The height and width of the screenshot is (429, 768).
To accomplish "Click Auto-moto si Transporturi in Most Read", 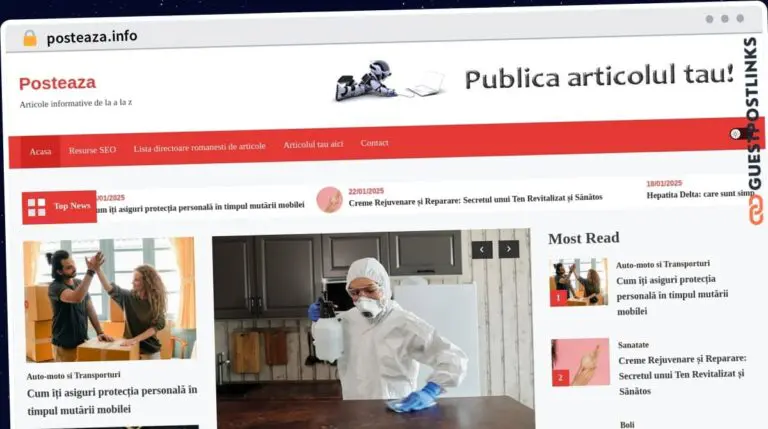I will click(x=663, y=264).
